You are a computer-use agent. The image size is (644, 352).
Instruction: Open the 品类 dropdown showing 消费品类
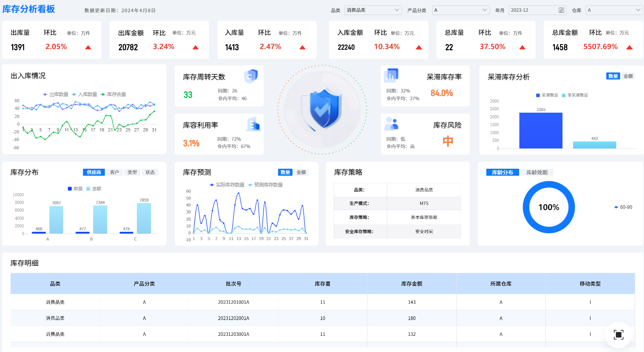(x=373, y=10)
